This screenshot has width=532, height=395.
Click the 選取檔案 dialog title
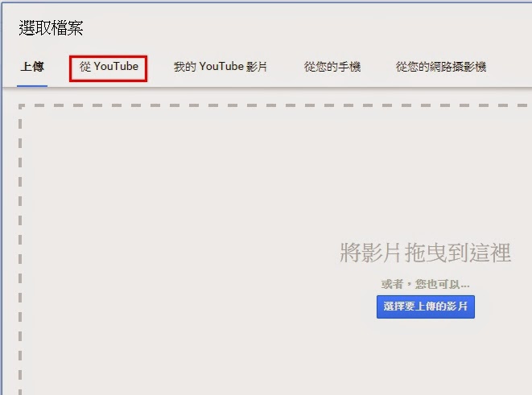(51, 28)
